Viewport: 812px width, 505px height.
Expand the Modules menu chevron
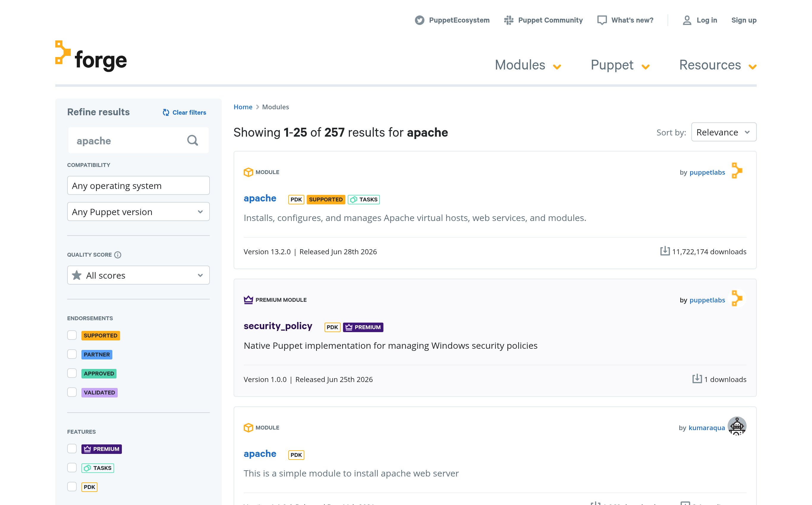click(x=557, y=67)
